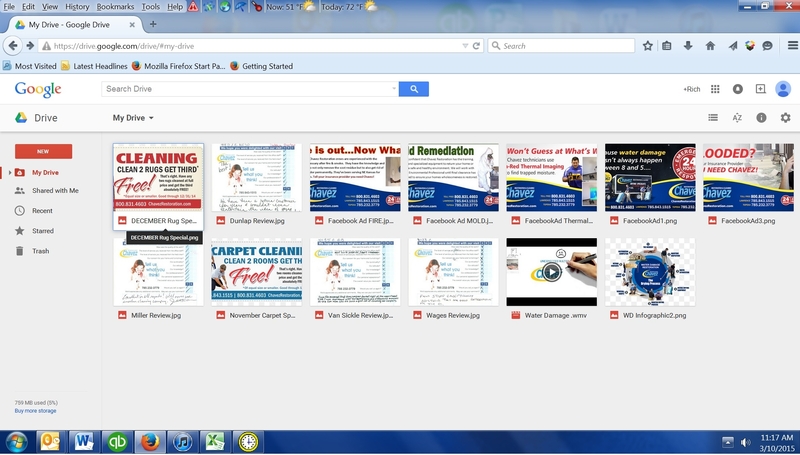The height and width of the screenshot is (455, 800).
Task: Select the My Drive - Google Drive tab
Action: (74, 24)
